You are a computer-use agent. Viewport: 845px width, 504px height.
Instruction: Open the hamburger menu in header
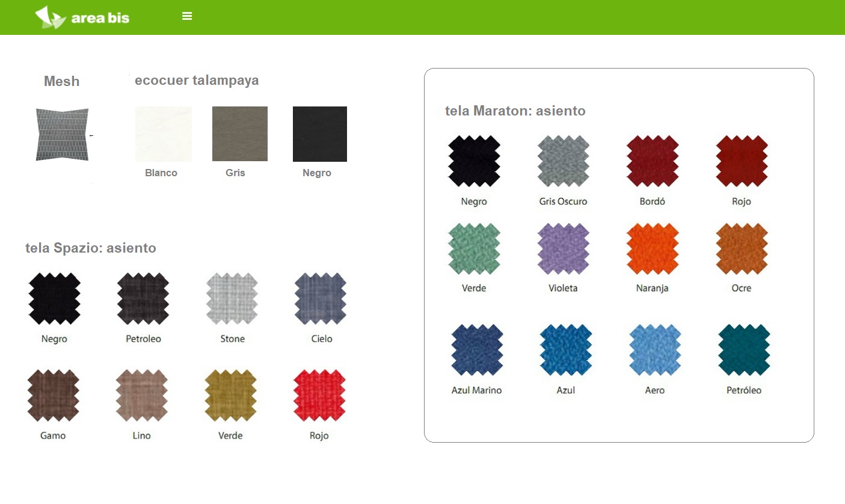coord(187,16)
